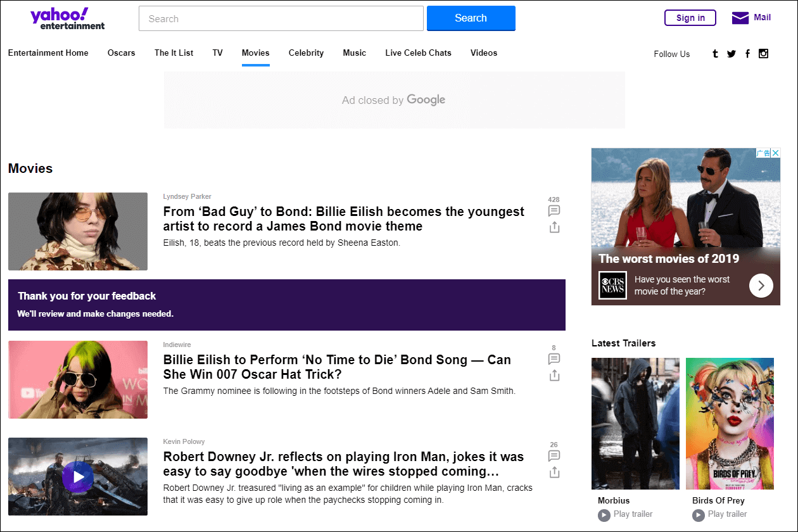Viewport: 798px width, 532px height.
Task: Click the Follow Us label
Action: pyautogui.click(x=672, y=54)
